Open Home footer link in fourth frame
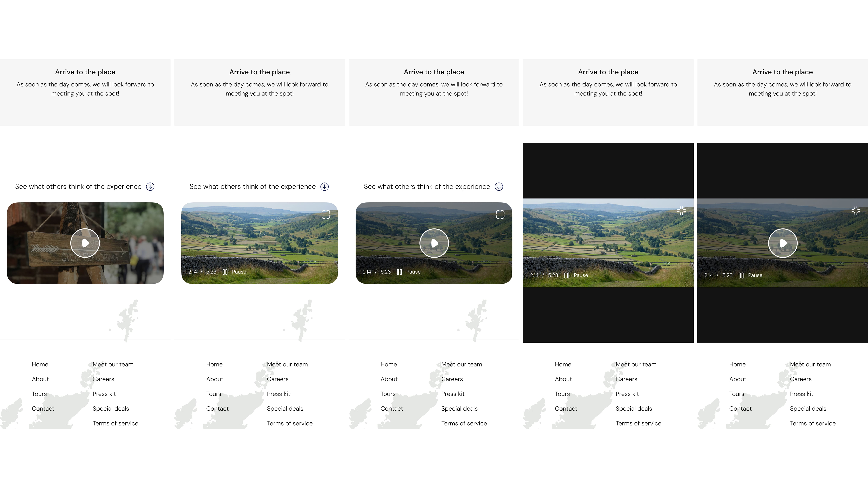Screen dimensions: 868x488 pyautogui.click(x=563, y=364)
